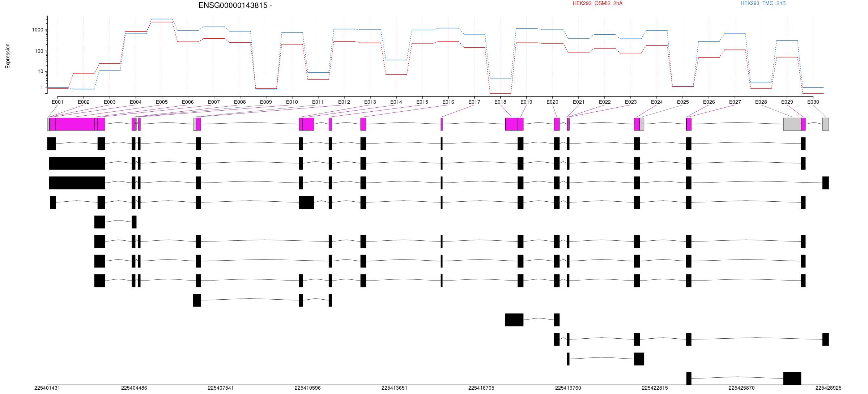Click exon label E009
The image size is (868, 394).
pyautogui.click(x=266, y=102)
